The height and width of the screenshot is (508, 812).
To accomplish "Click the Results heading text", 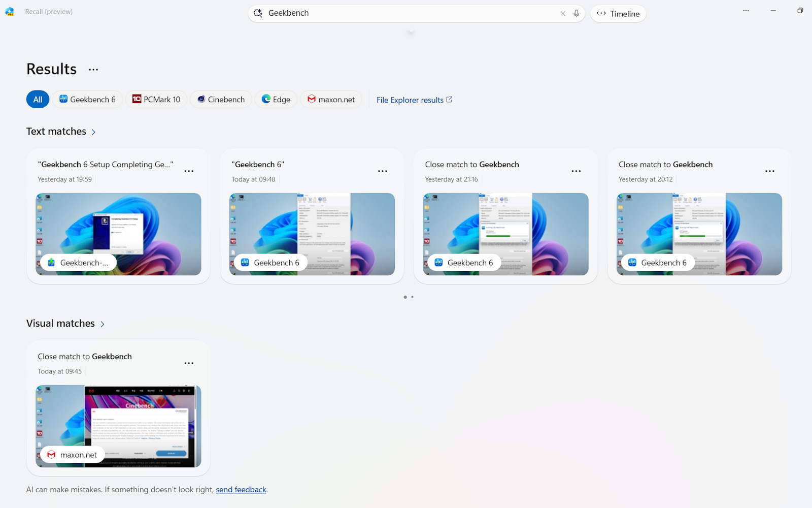I will (x=51, y=69).
